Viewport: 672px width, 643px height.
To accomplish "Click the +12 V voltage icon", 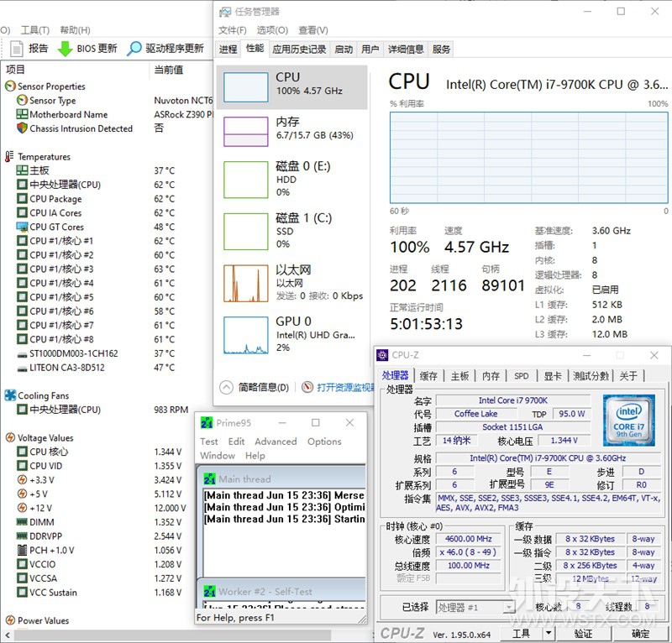I will coord(22,508).
